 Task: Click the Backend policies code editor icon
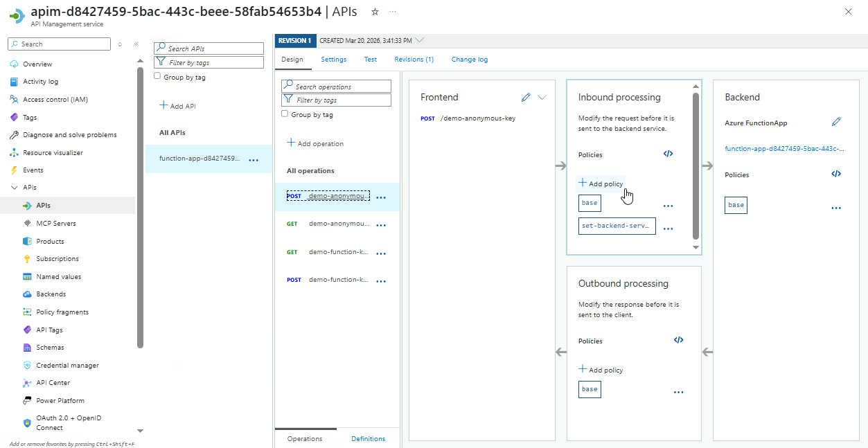(x=836, y=174)
